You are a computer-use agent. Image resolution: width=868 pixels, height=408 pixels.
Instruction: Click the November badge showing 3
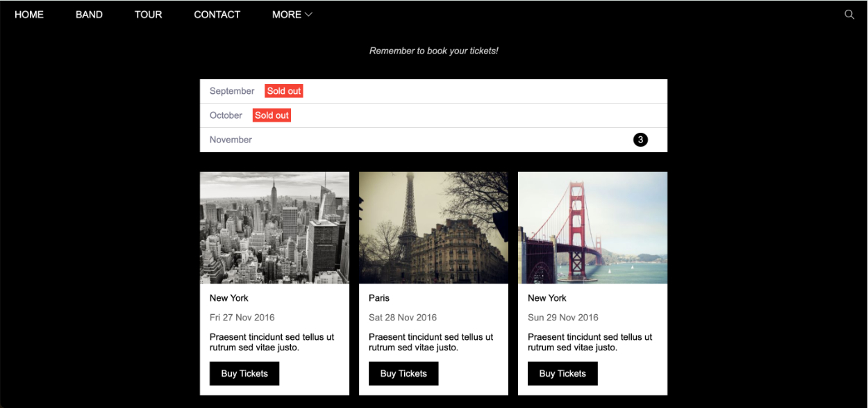coord(640,140)
